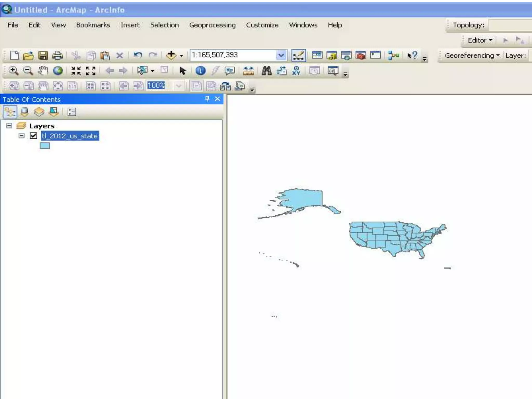The width and height of the screenshot is (532, 399).
Task: Toggle List By Drawing Order view
Action: 10,112
